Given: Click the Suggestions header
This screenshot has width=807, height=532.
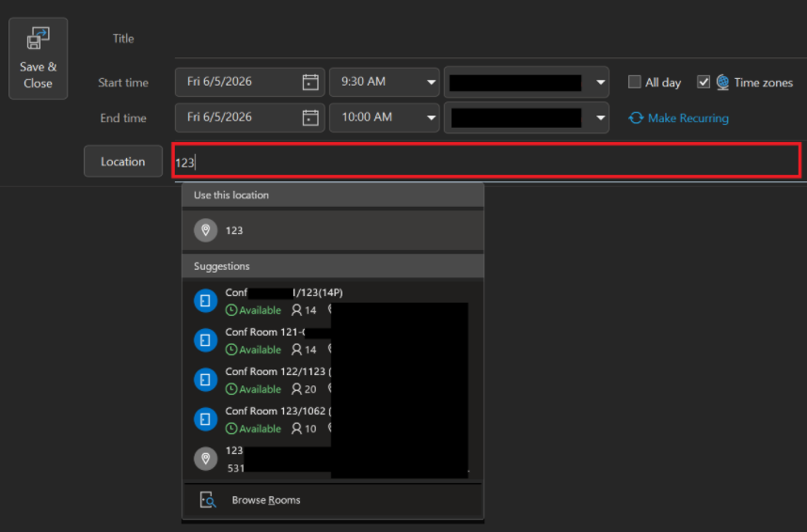Looking at the screenshot, I should pos(333,266).
